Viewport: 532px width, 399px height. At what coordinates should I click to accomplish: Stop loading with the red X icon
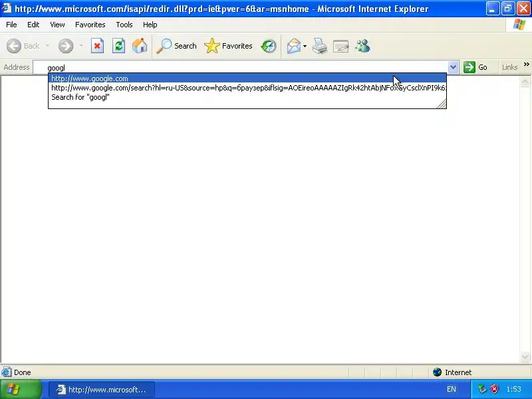point(97,46)
